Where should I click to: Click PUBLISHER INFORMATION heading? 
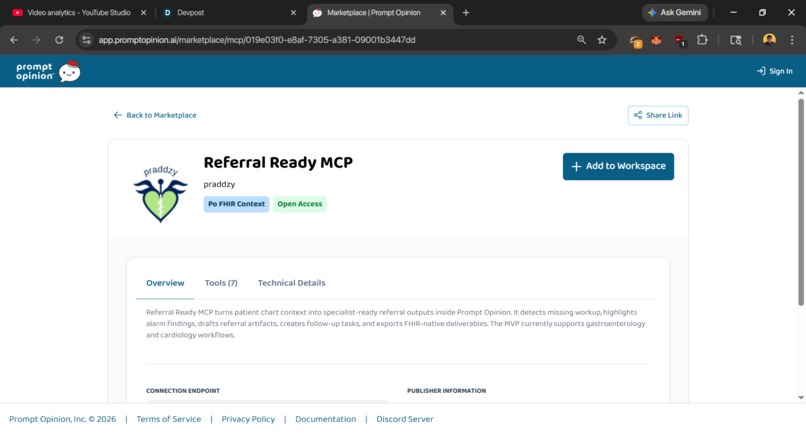[446, 391]
